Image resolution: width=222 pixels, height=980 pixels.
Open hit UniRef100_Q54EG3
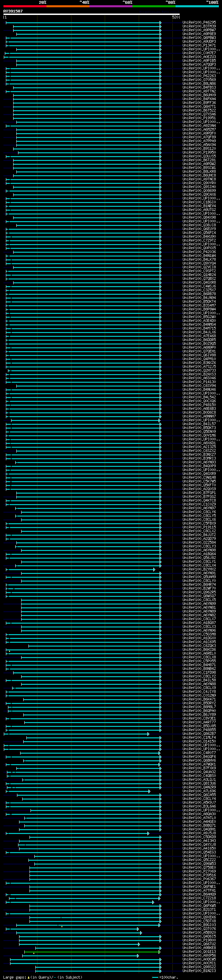pyautogui.click(x=199, y=852)
